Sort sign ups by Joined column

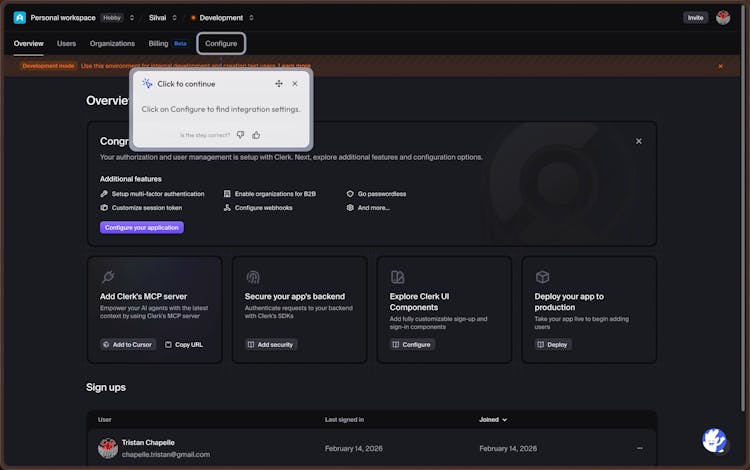click(x=492, y=420)
